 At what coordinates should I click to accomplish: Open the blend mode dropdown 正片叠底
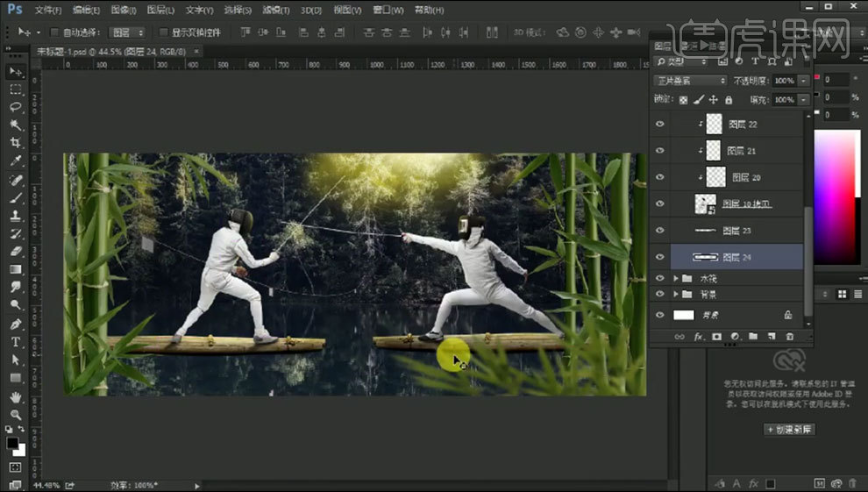[691, 81]
